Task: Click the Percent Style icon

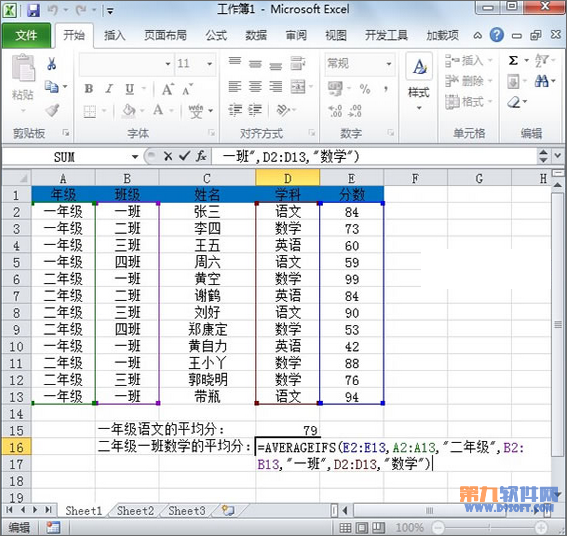Action: tap(365, 89)
